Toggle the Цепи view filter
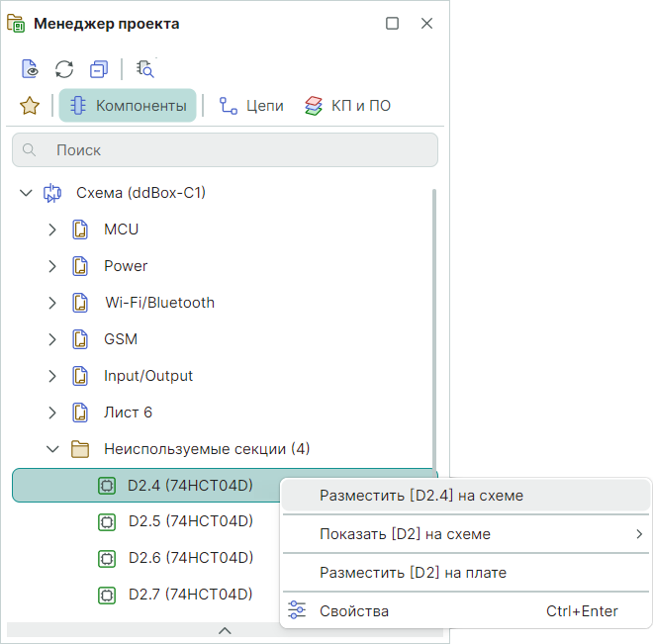 [x=251, y=106]
